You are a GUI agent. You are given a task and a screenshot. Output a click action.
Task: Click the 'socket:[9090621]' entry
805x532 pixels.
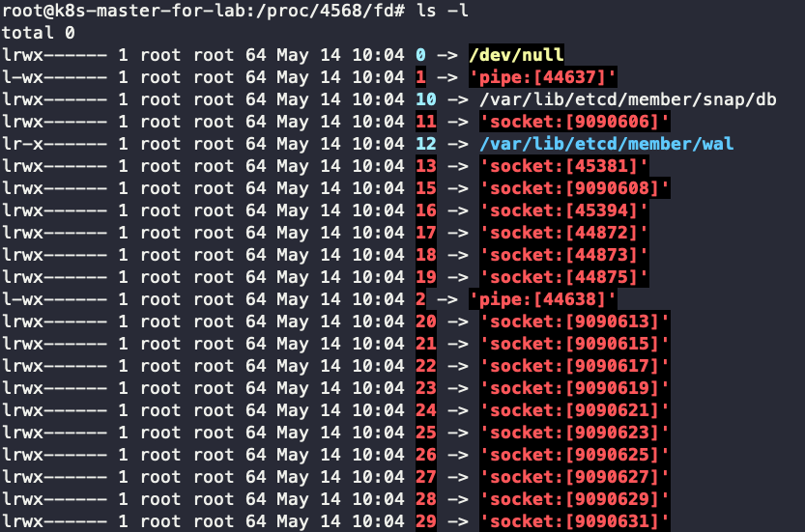(574, 410)
